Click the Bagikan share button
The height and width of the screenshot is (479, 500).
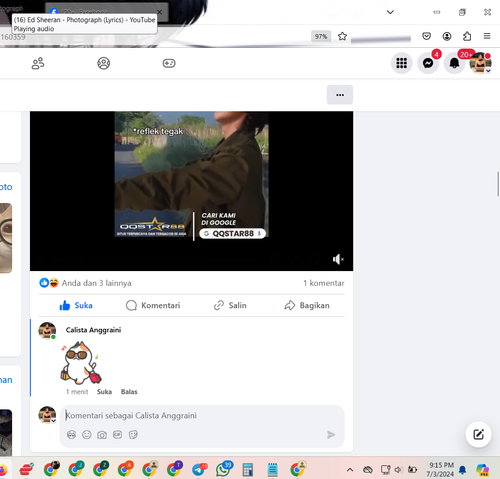click(307, 305)
